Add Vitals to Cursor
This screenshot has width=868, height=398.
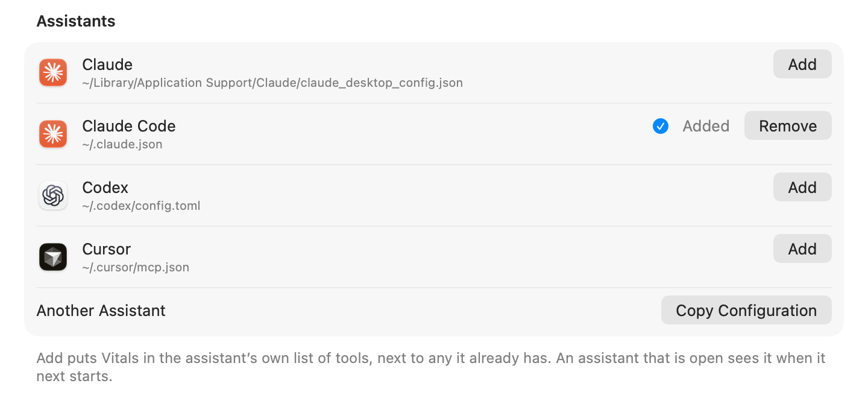coord(802,249)
